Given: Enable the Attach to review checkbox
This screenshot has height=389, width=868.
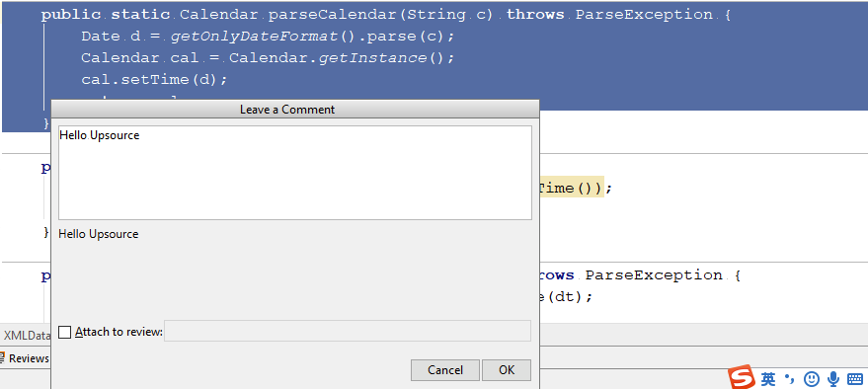Looking at the screenshot, I should point(65,332).
